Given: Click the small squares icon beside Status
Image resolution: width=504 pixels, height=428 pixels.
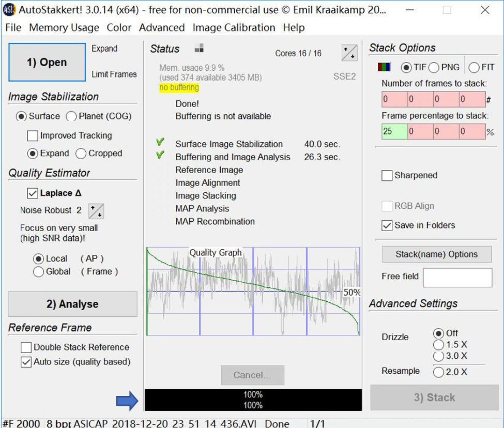Looking at the screenshot, I should (x=199, y=49).
